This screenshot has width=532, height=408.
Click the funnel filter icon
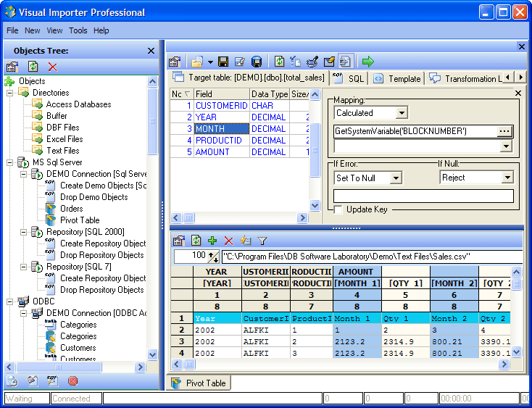[262, 241]
